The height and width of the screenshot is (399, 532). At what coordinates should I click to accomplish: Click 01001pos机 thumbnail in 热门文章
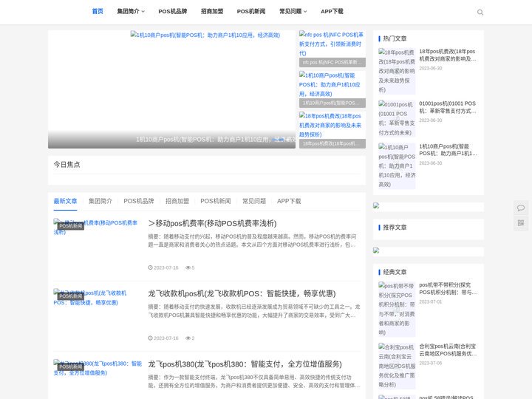pyautogui.click(x=397, y=118)
